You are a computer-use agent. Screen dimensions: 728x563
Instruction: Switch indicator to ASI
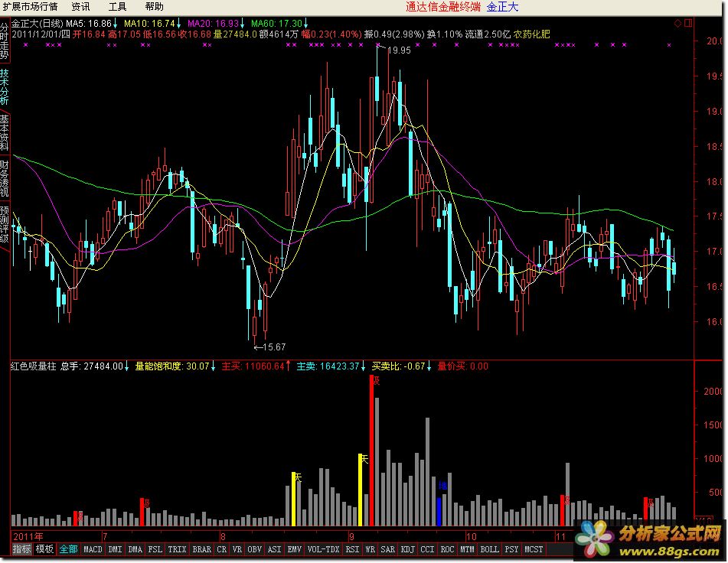(x=274, y=549)
